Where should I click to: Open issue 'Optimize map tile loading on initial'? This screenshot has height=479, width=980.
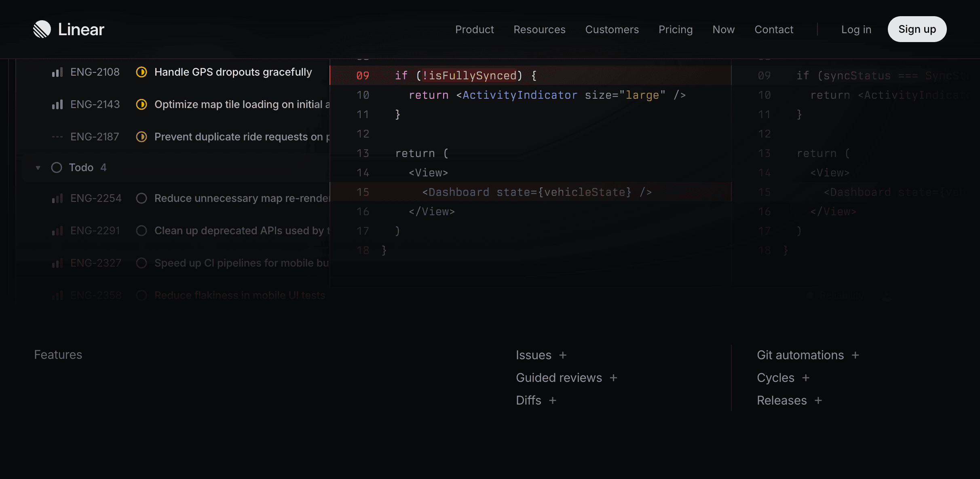click(242, 104)
